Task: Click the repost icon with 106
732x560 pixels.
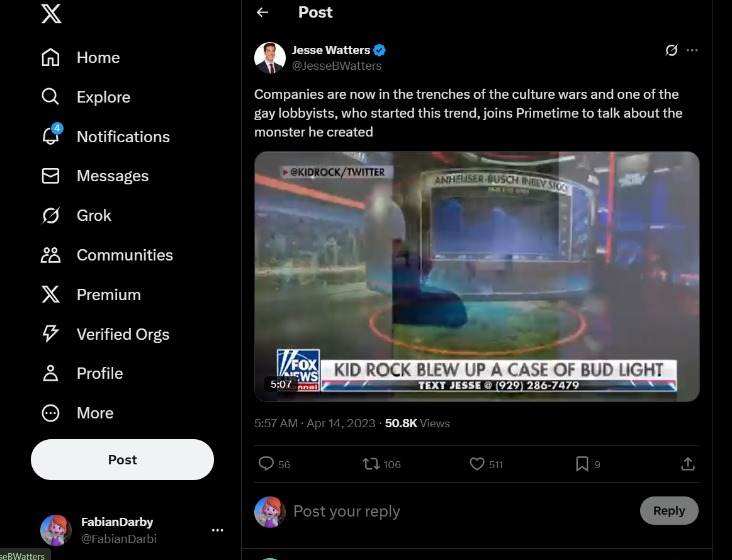Action: tap(371, 464)
